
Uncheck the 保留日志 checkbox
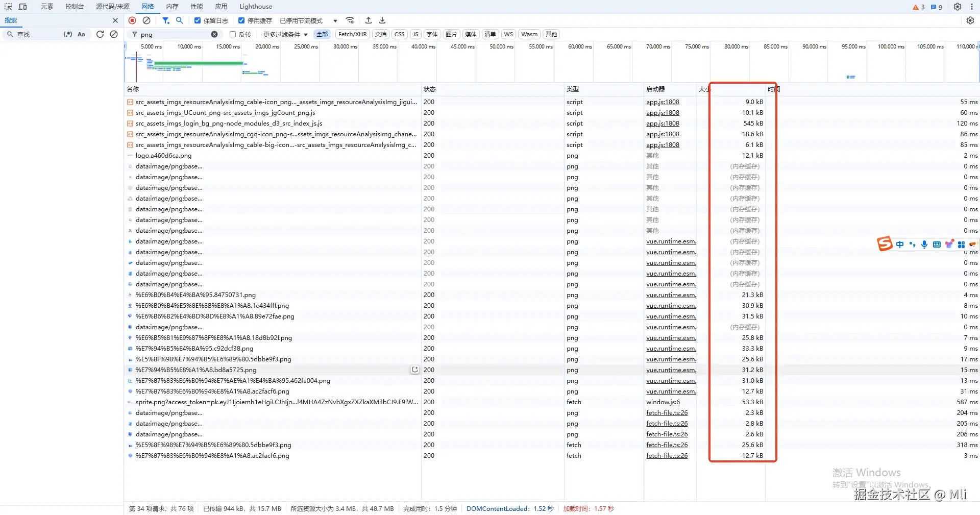[x=198, y=20]
